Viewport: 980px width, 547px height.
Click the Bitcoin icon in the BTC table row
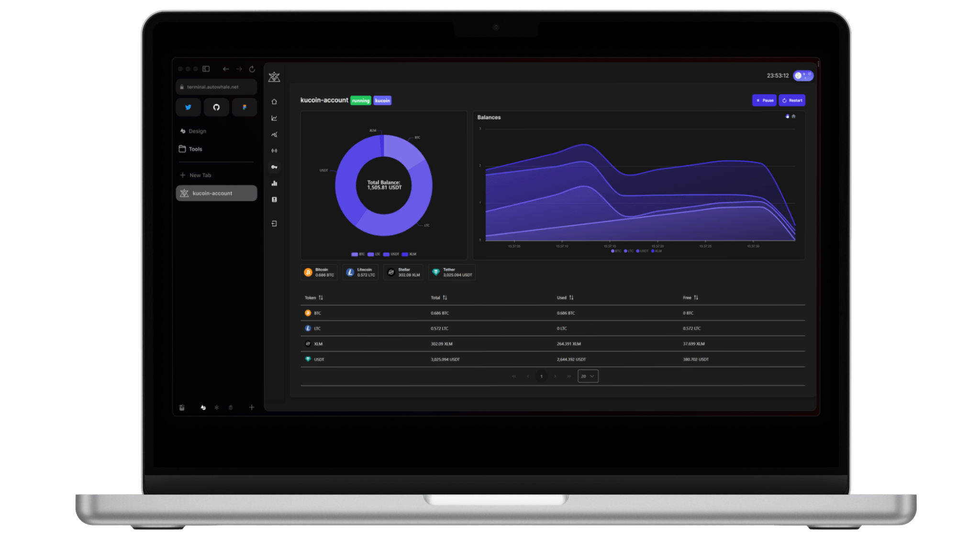[308, 313]
